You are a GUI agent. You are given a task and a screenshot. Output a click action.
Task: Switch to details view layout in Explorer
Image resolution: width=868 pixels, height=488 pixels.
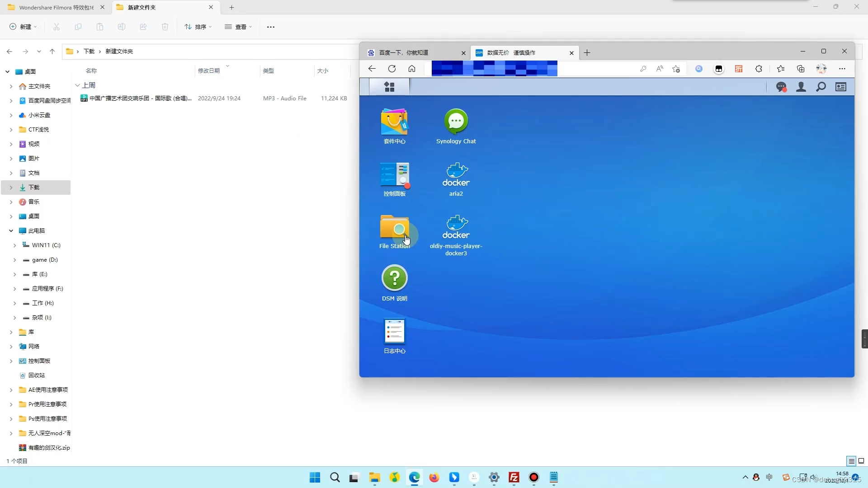(851, 461)
